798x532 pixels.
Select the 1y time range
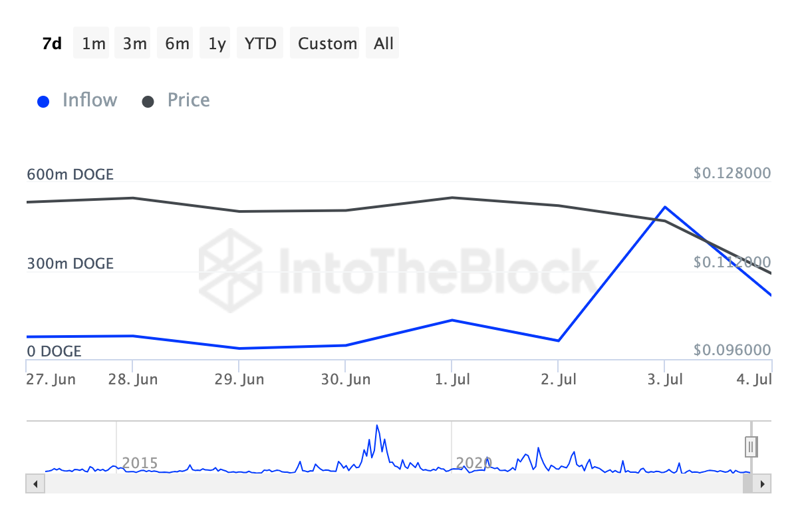point(217,44)
